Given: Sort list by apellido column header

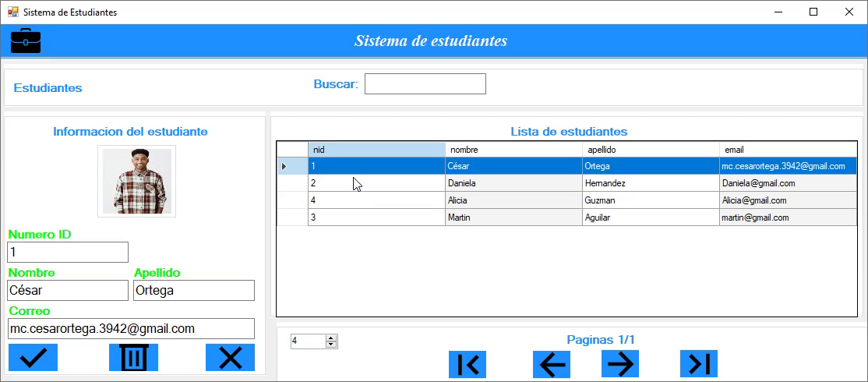Looking at the screenshot, I should (651, 150).
